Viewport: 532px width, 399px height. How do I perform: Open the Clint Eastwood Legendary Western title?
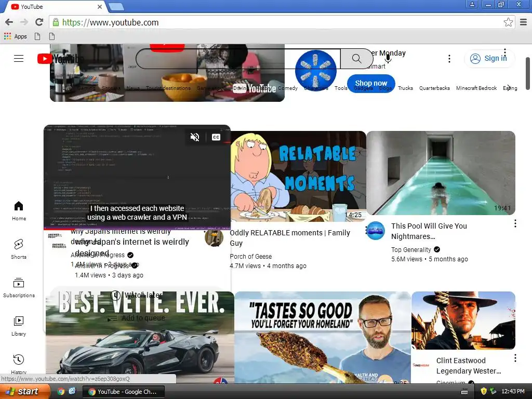click(469, 366)
